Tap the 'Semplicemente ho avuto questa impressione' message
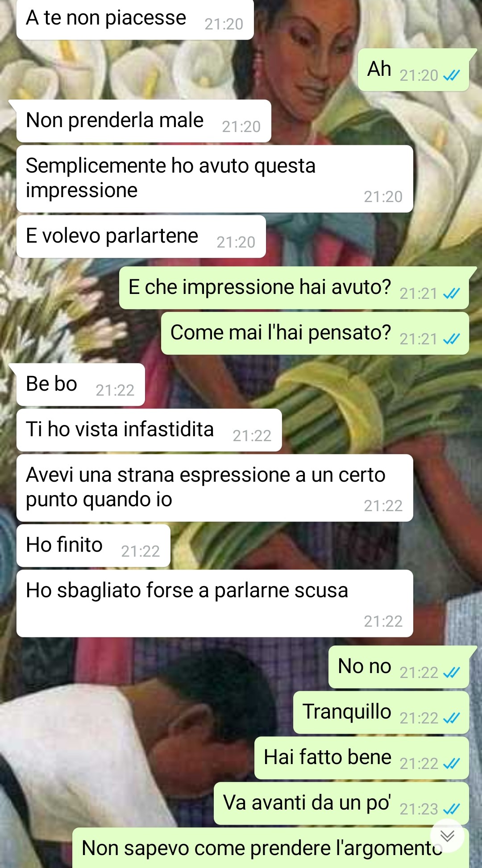 (215, 179)
